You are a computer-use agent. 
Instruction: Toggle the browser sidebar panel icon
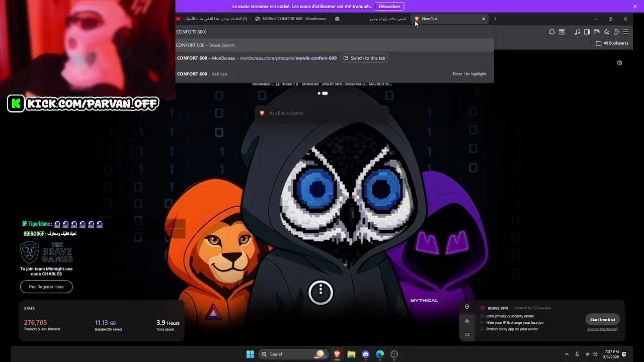coord(587,32)
